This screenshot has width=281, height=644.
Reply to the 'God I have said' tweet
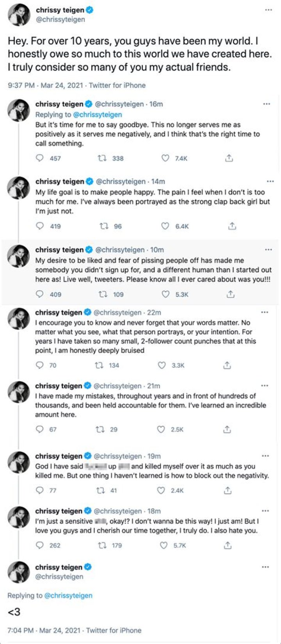(x=39, y=490)
